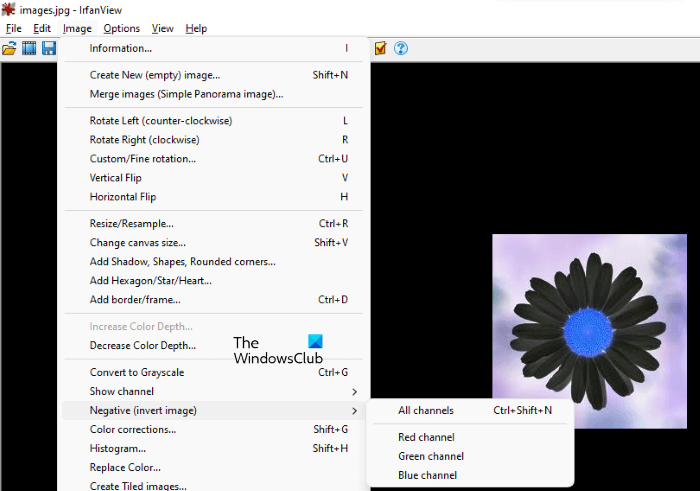Select Custom/Fine rotation...

(x=213, y=159)
